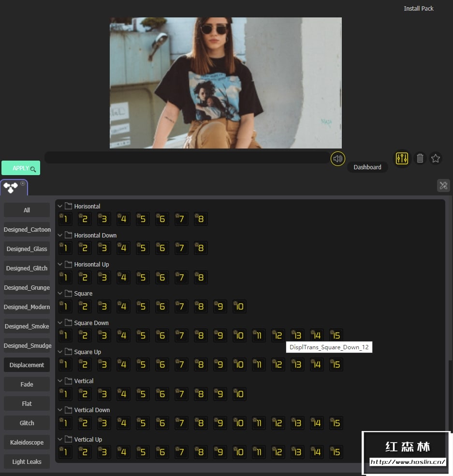Collapse the Square folder

tap(60, 294)
